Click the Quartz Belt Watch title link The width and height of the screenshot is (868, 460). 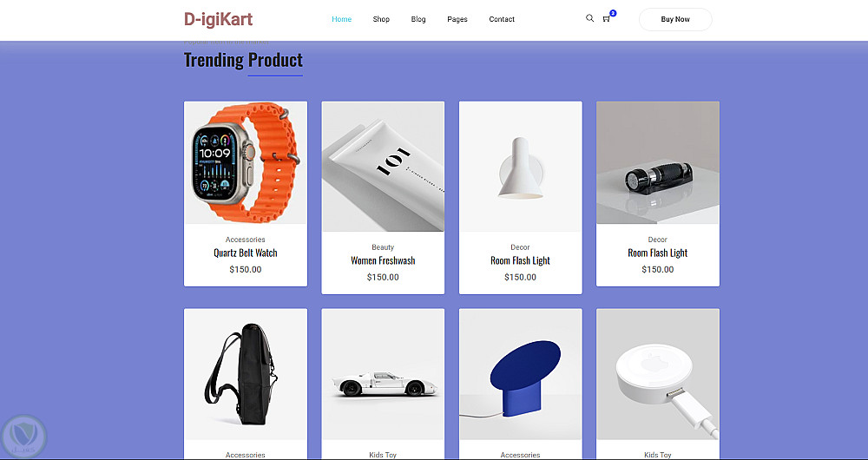246,253
